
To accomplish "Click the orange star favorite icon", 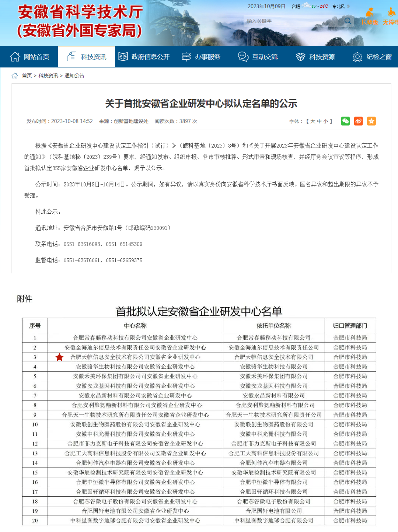I will click(371, 121).
